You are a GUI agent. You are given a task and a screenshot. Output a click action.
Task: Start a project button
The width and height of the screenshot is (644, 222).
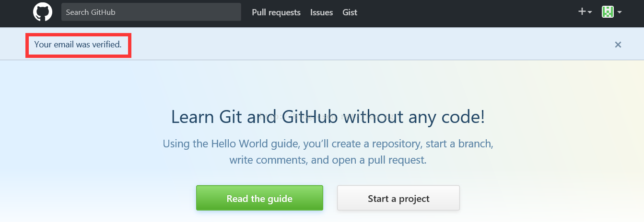pos(398,198)
